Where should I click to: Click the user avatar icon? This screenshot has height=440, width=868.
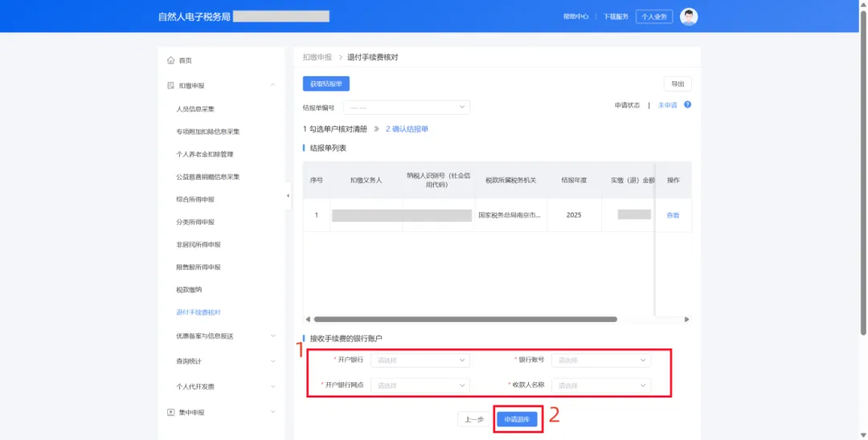point(688,16)
